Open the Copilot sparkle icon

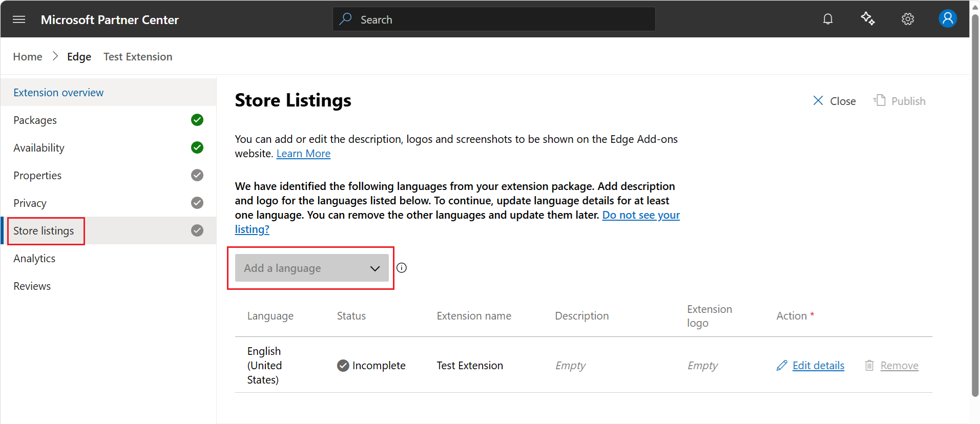click(x=868, y=19)
